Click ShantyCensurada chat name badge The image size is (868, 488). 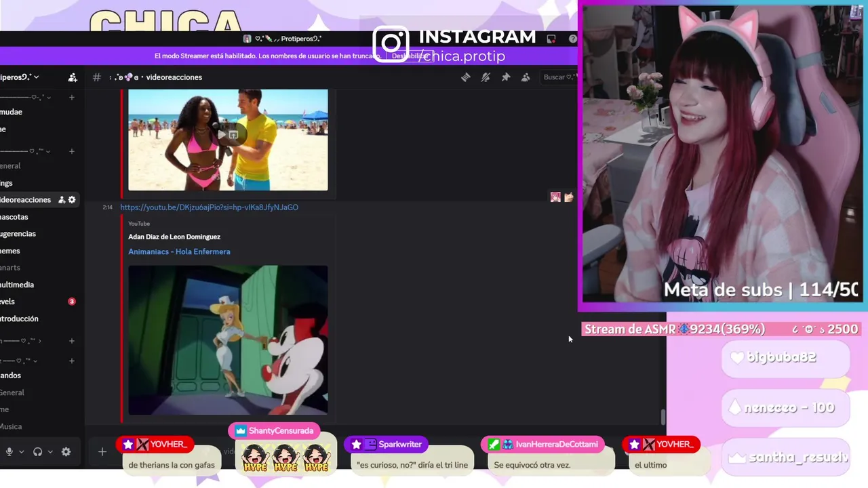tap(273, 430)
